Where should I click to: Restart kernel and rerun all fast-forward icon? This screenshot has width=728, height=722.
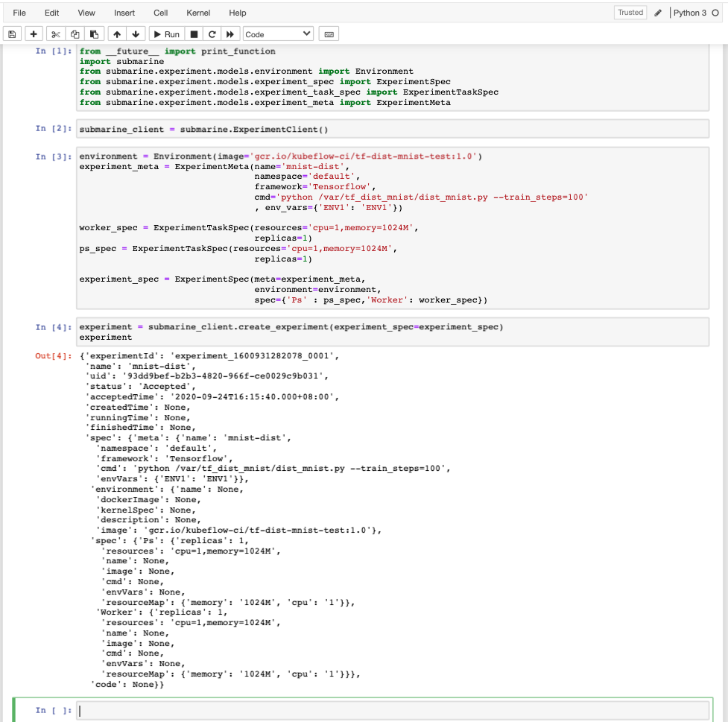(230, 34)
